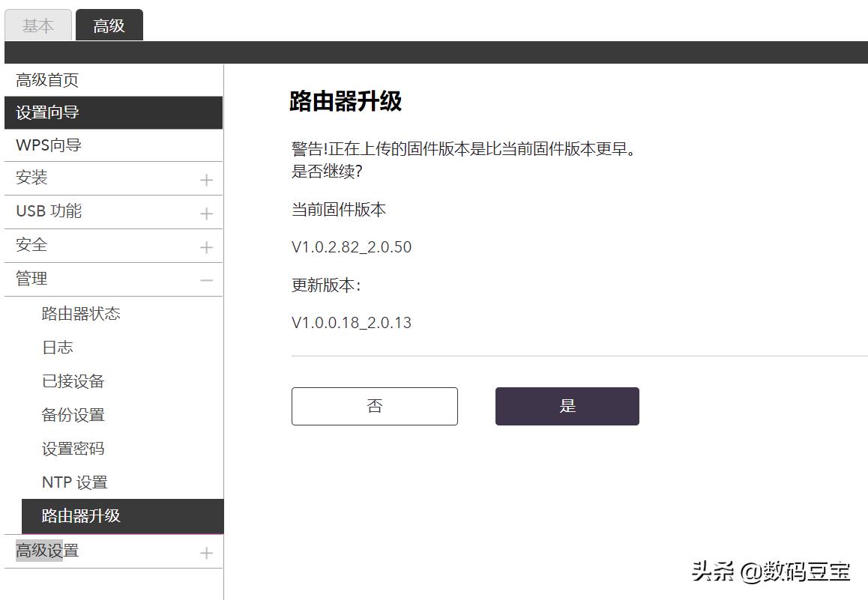The height and width of the screenshot is (600, 868).
Task: Go to 备份设置
Action: tap(71, 414)
